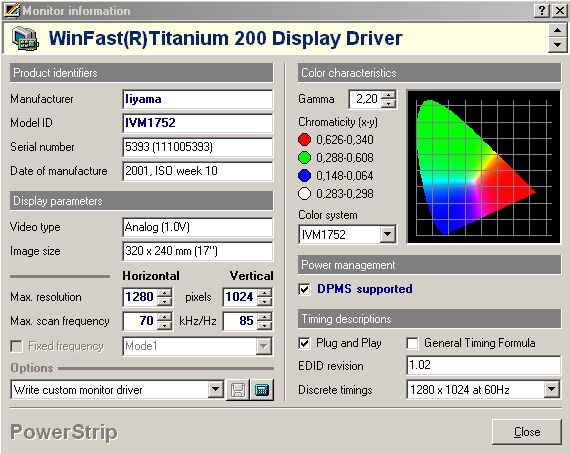Click the Timing descriptions section header
The width and height of the screenshot is (570, 454).
(x=429, y=319)
